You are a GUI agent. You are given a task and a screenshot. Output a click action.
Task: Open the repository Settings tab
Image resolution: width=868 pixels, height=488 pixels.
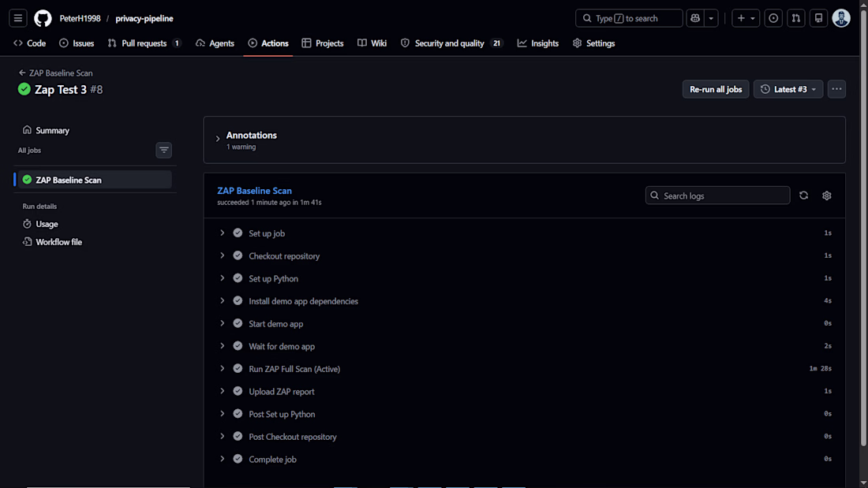pos(594,43)
